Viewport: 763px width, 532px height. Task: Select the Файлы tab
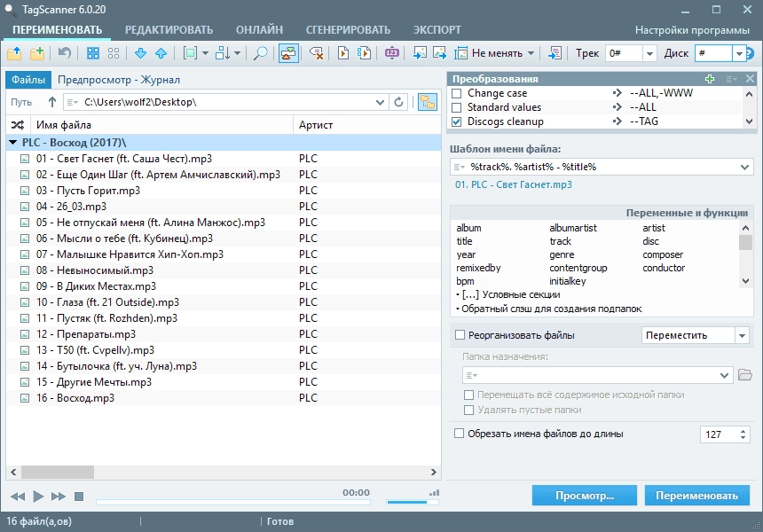(28, 80)
